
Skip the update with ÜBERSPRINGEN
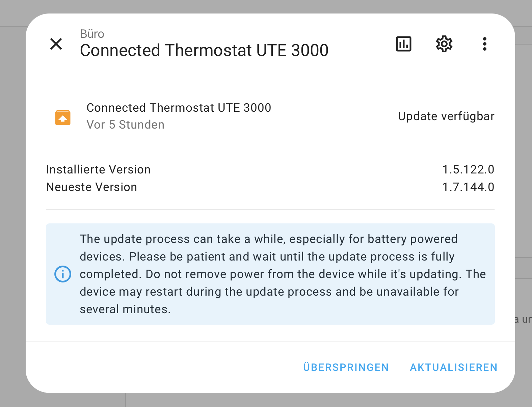point(346,367)
